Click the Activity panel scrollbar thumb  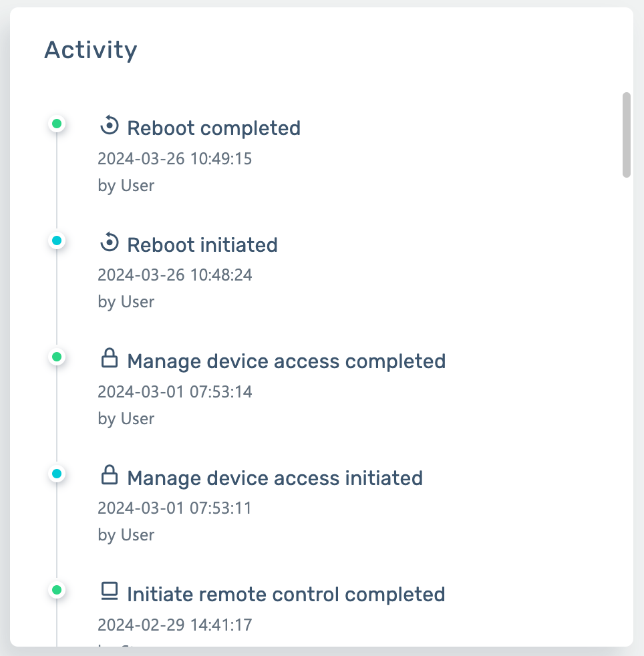626,134
